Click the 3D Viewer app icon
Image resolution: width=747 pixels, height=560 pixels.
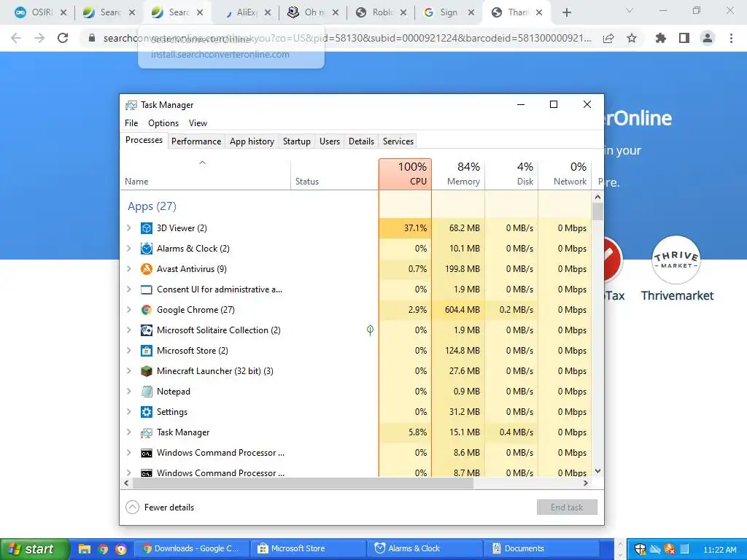coord(146,228)
